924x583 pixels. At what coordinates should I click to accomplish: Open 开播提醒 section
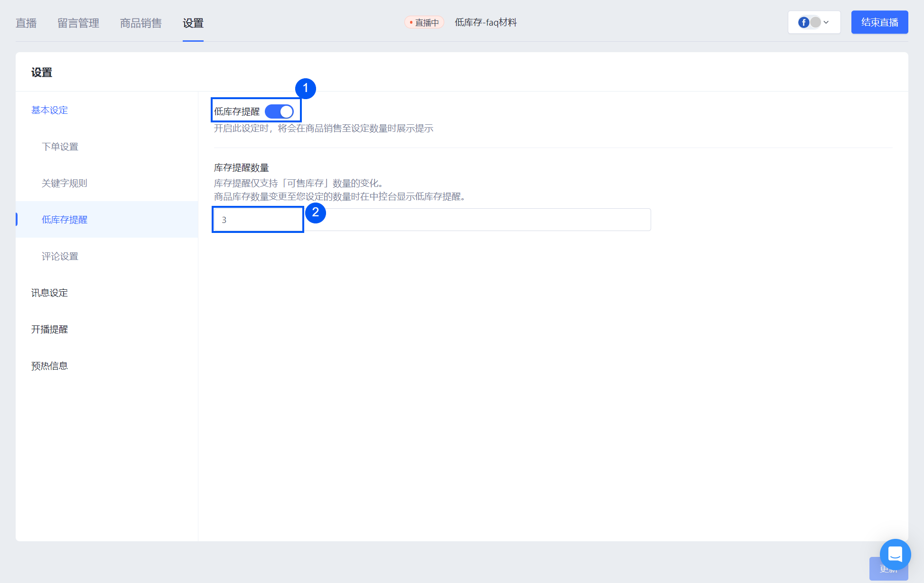[50, 329]
